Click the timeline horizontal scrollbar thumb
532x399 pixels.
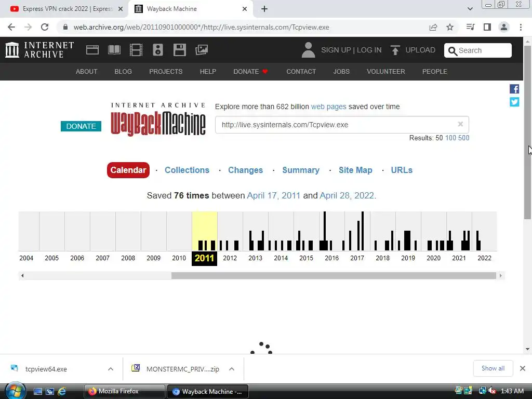pyautogui.click(x=334, y=275)
